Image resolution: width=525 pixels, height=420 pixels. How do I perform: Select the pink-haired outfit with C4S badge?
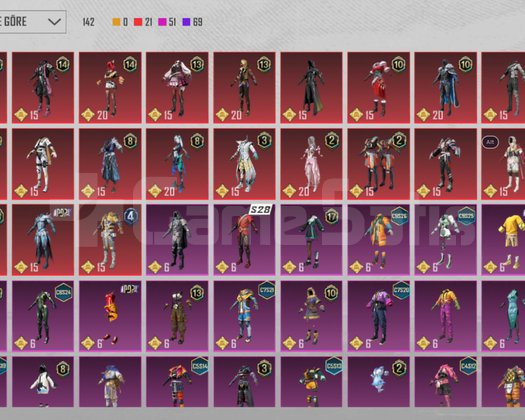click(446, 382)
